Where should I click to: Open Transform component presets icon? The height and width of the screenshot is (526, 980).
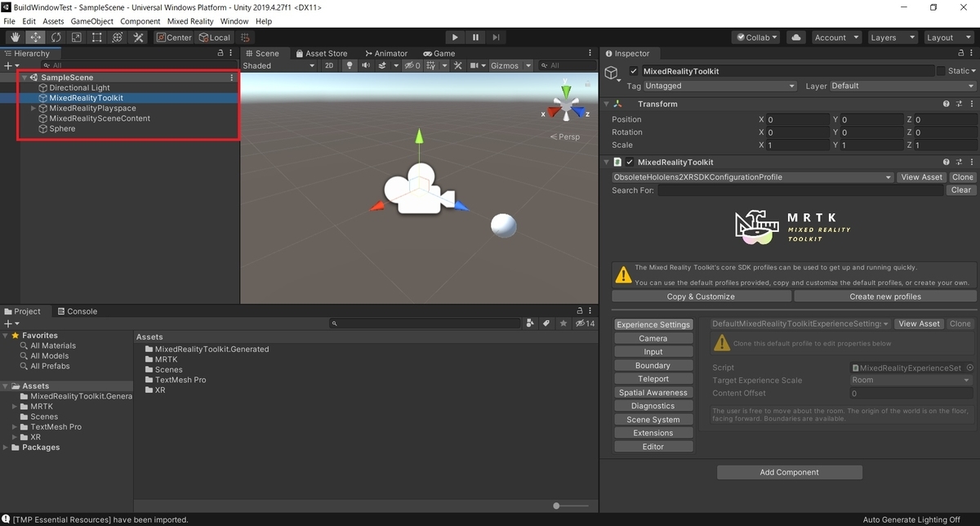[958, 104]
